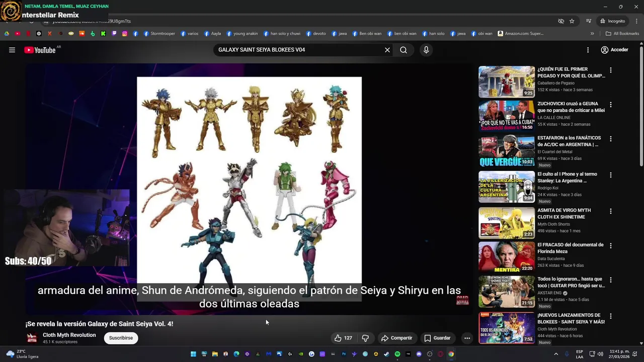Open the Cloth Myth Revolution channel avatar
This screenshot has width=644, height=362.
tap(32, 338)
